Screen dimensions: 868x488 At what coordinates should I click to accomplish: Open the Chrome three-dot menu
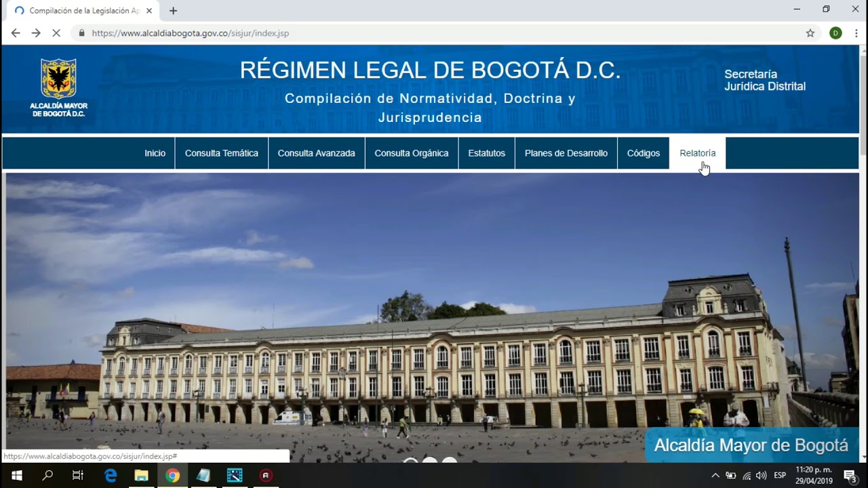(x=856, y=33)
